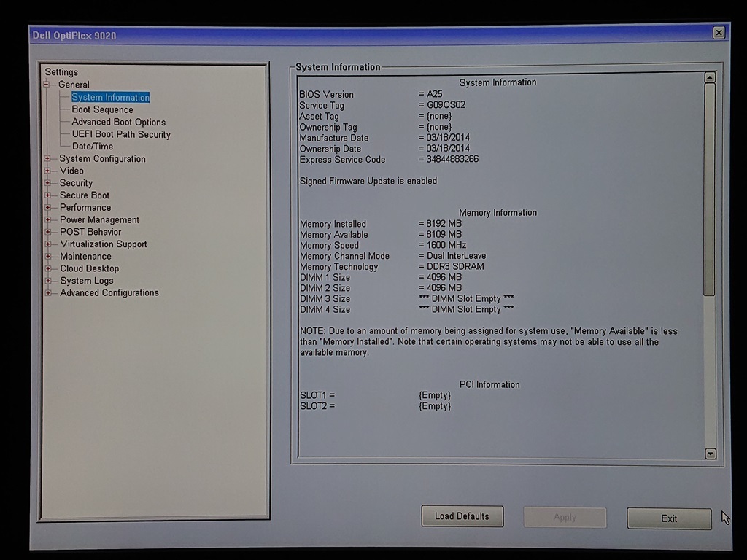Expand the Performance category
This screenshot has width=747, height=560.
(x=47, y=207)
